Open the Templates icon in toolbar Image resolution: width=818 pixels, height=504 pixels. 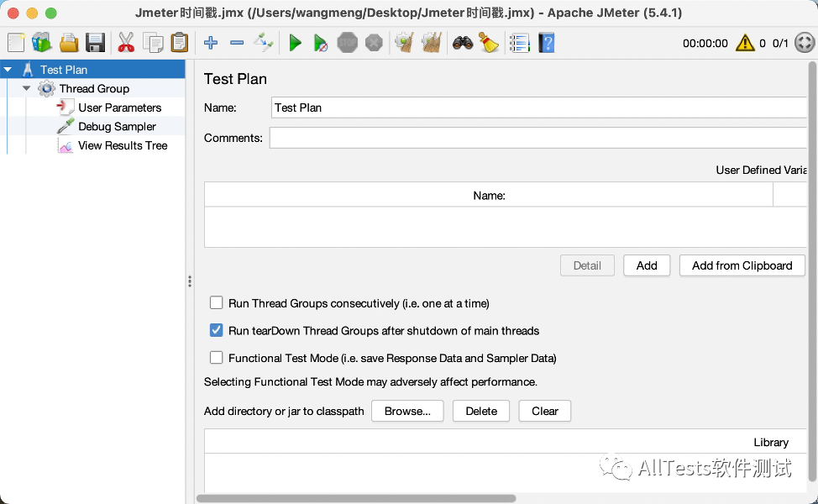42,43
